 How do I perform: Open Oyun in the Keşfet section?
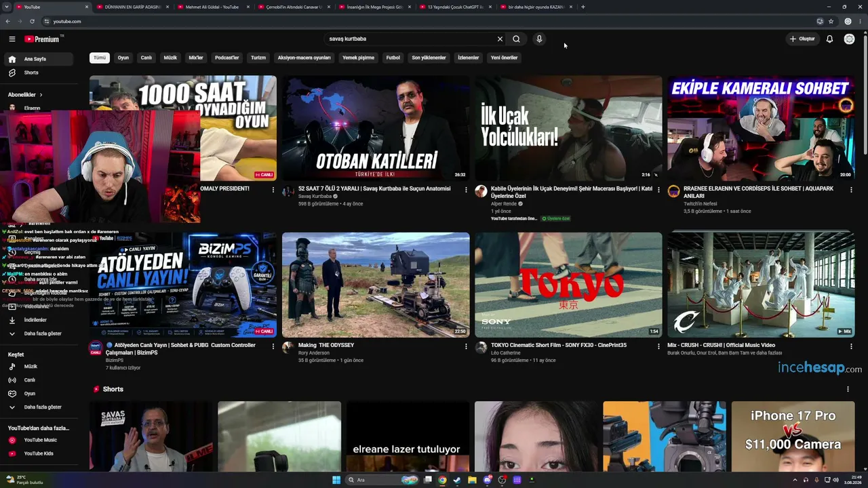click(39, 394)
